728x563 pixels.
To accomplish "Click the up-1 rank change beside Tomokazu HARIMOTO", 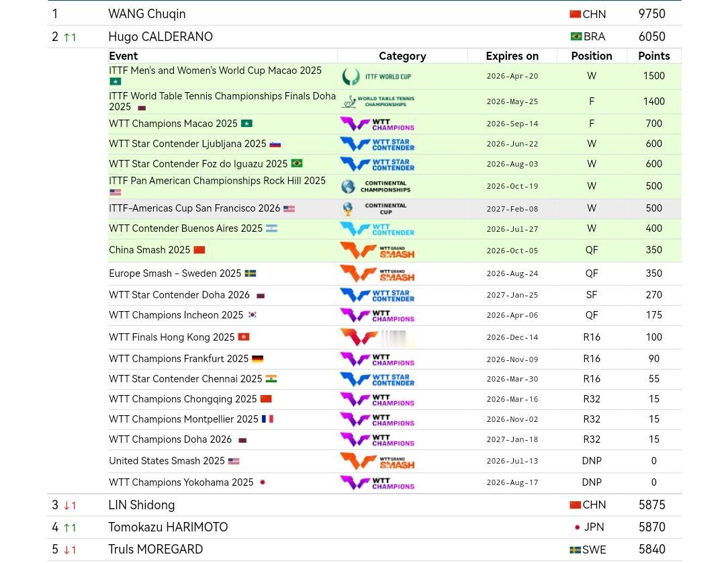I will tap(70, 527).
